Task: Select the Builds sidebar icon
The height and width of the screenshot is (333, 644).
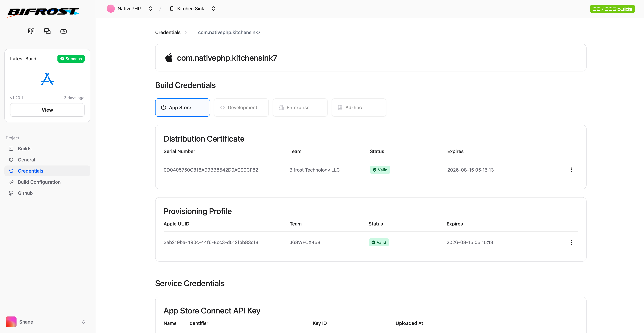Action: pyautogui.click(x=11, y=148)
